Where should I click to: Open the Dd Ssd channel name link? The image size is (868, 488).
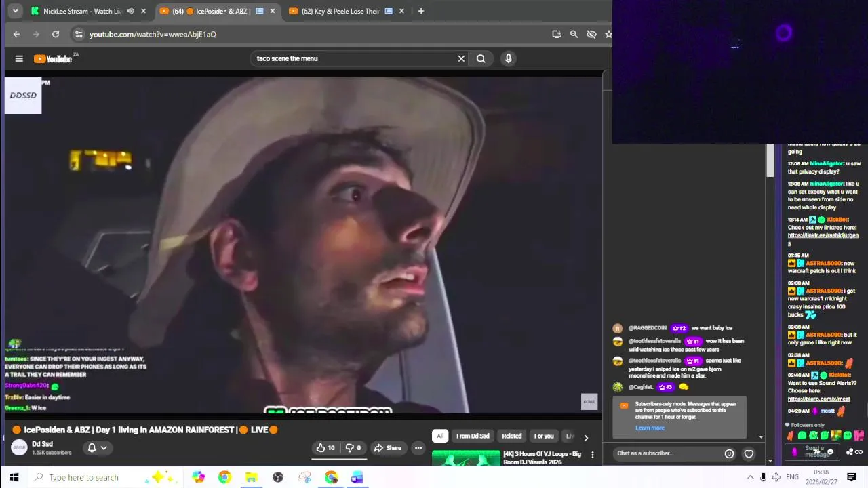click(x=42, y=445)
